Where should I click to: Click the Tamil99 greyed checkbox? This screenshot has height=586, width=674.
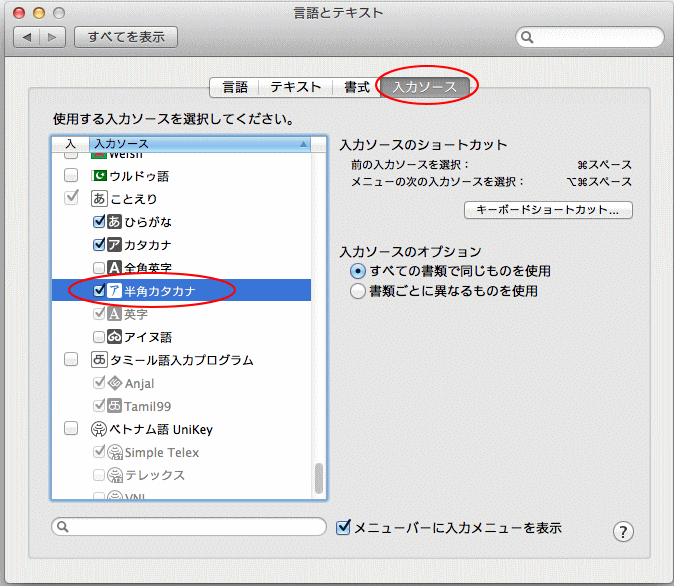(99, 405)
